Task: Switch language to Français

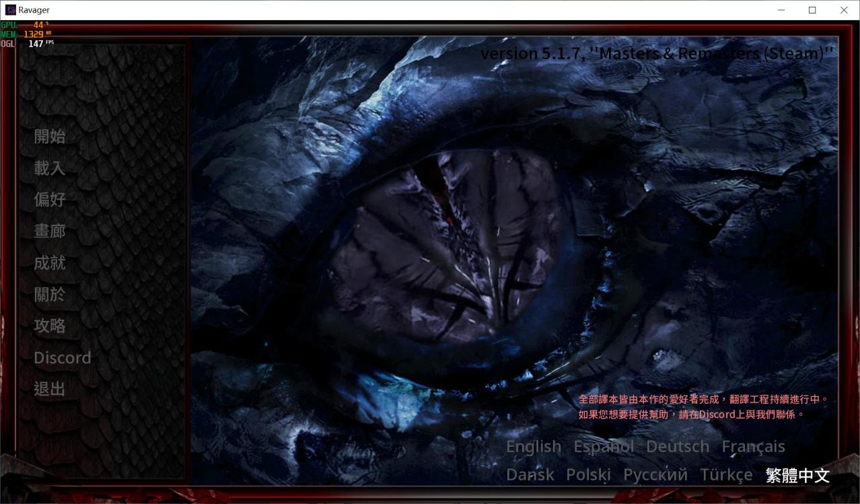Action: [753, 447]
